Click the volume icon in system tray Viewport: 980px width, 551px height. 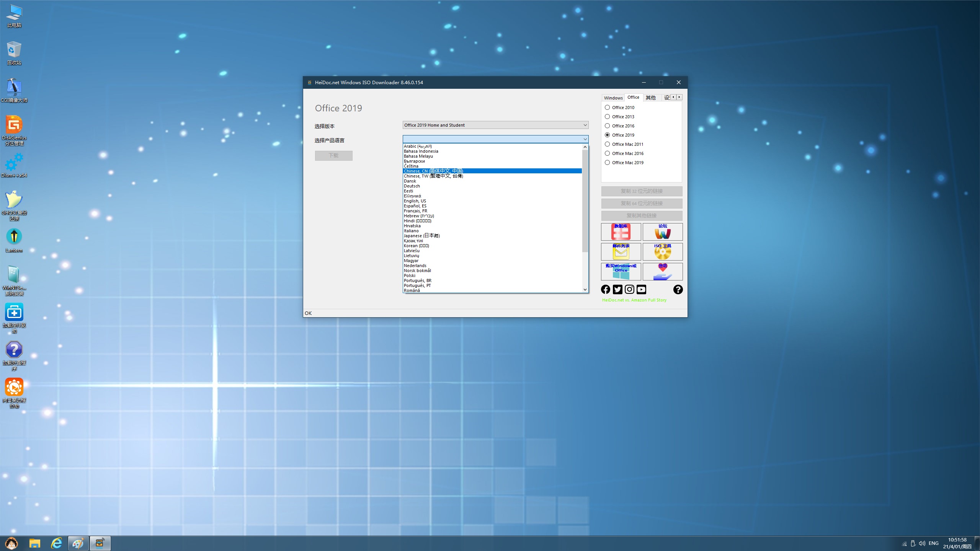(x=922, y=543)
